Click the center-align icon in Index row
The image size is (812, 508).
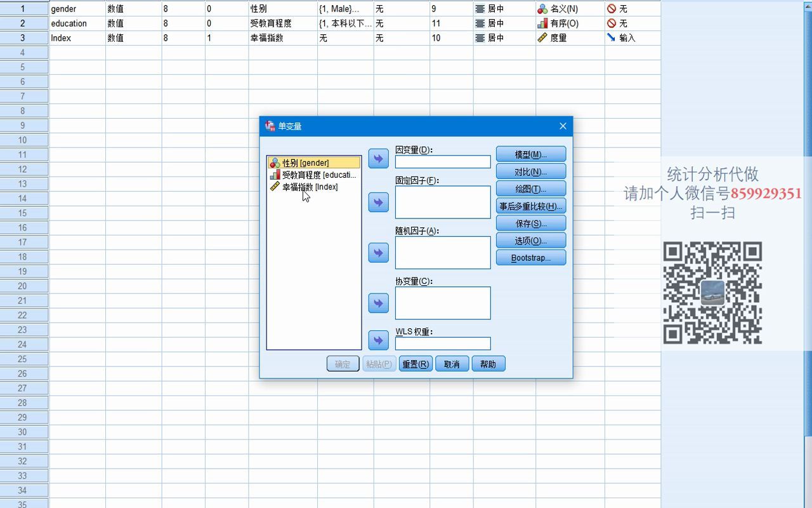(480, 38)
